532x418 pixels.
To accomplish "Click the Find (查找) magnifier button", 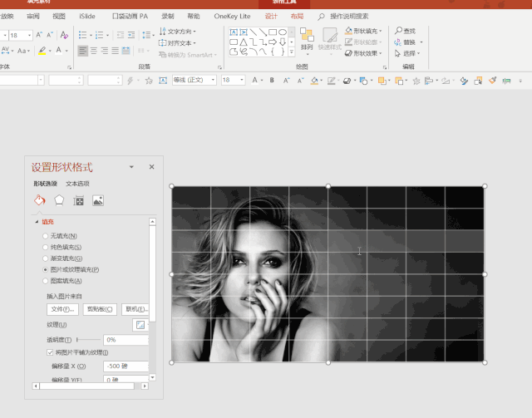I will click(405, 31).
